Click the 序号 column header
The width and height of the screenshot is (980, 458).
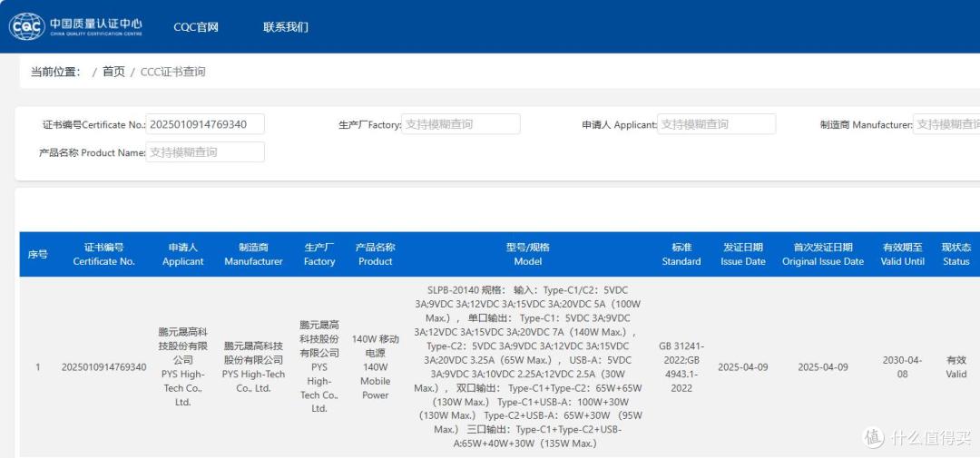click(x=37, y=254)
